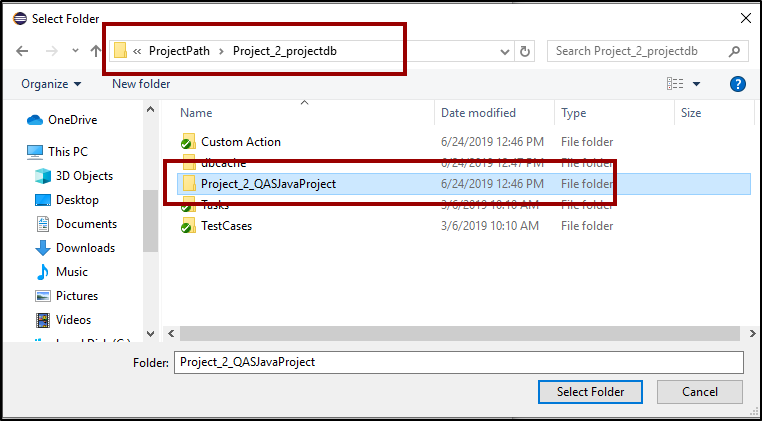The image size is (762, 421).
Task: Open the Help question mark icon
Action: 738,84
